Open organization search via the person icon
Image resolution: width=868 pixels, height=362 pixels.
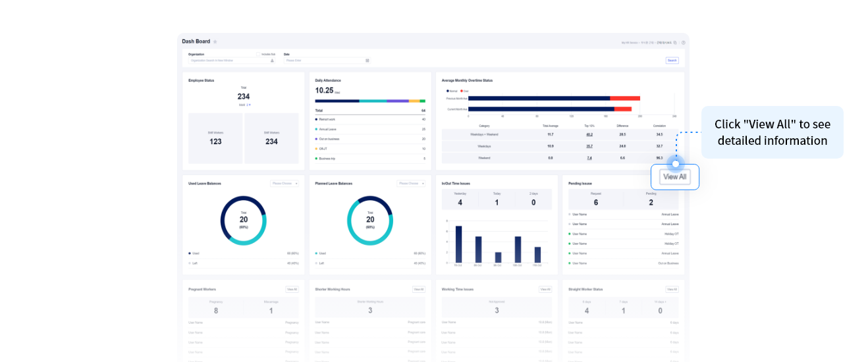(272, 61)
